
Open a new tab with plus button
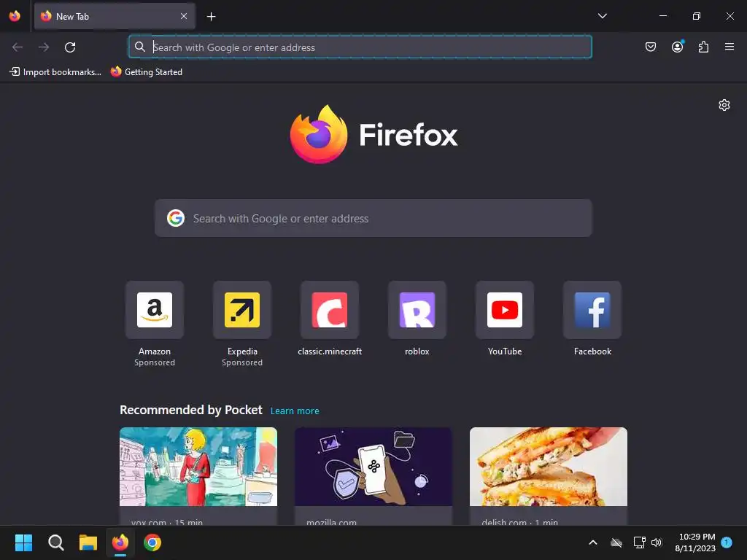coord(211,17)
